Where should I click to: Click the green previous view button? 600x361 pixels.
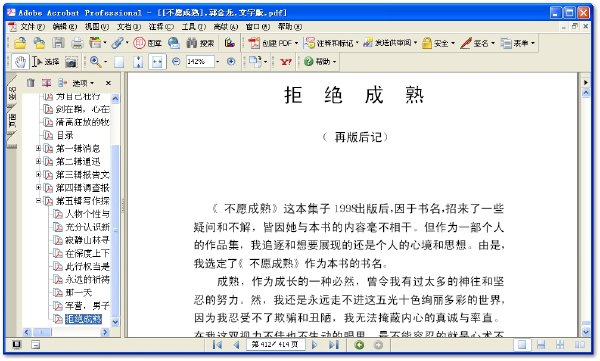coord(359,345)
